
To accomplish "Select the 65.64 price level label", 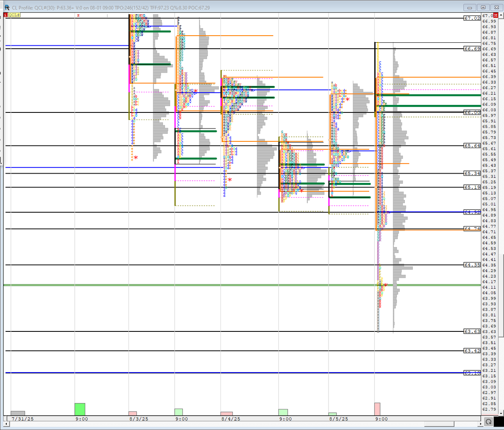I will pos(472,146).
